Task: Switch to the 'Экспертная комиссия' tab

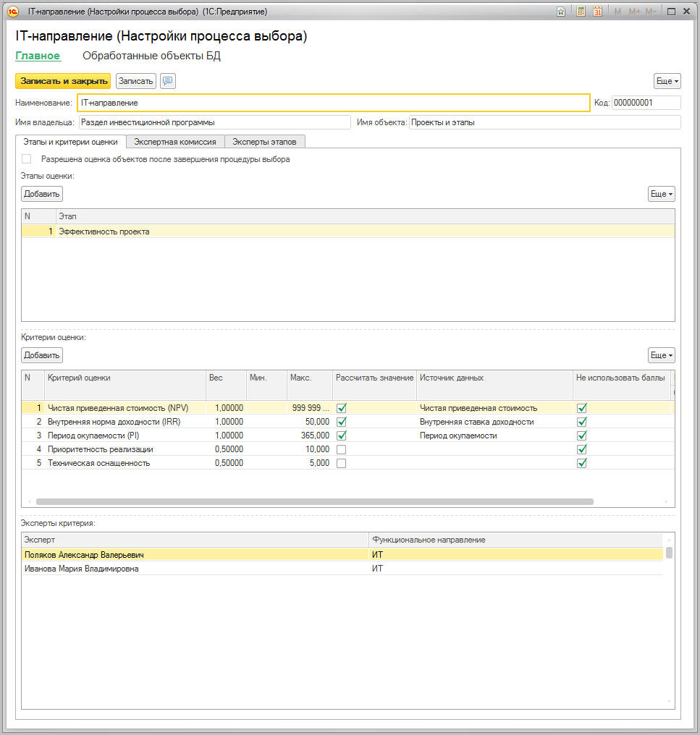Action: pos(175,142)
